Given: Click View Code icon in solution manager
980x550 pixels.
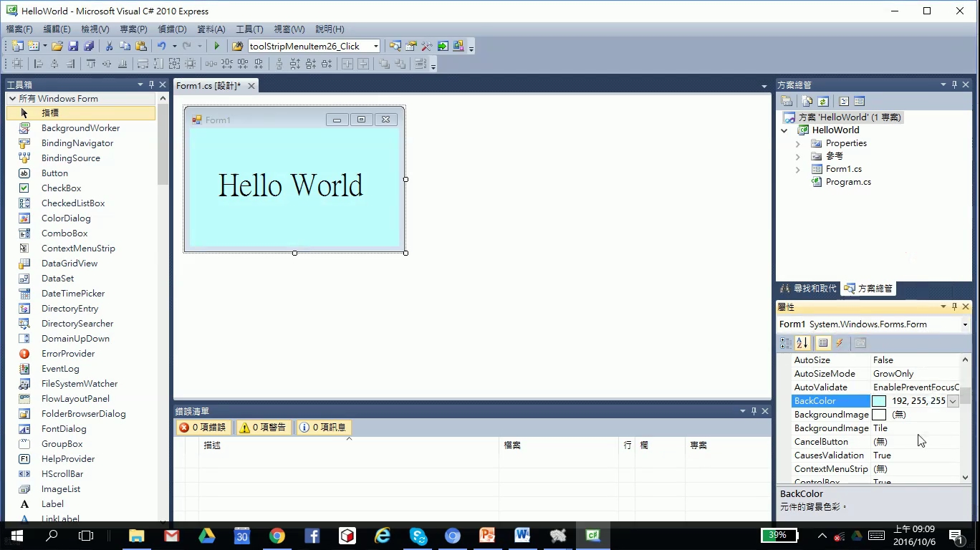Looking at the screenshot, I should pyautogui.click(x=844, y=101).
